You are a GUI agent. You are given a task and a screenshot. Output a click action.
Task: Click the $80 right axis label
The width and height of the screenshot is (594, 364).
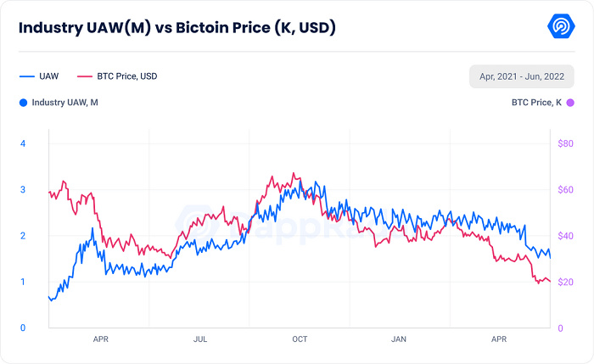pos(565,143)
